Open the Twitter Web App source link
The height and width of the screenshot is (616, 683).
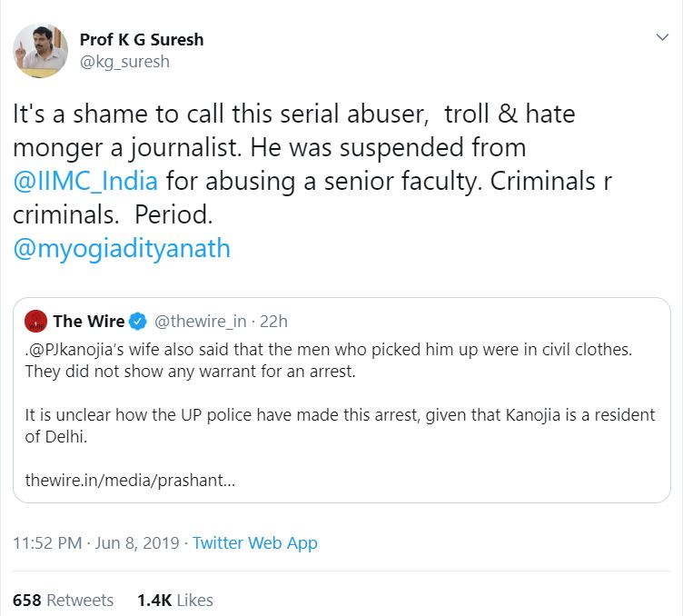tap(255, 543)
